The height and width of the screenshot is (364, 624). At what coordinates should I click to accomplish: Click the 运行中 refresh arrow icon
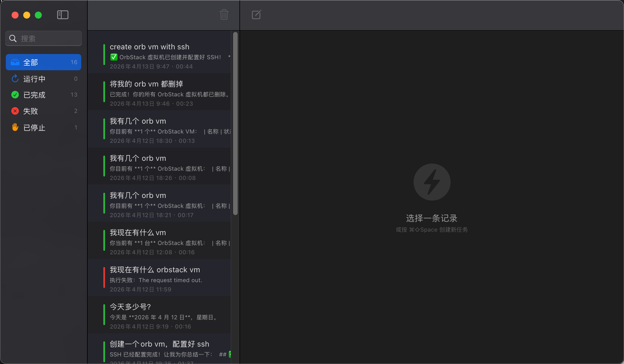tap(15, 79)
